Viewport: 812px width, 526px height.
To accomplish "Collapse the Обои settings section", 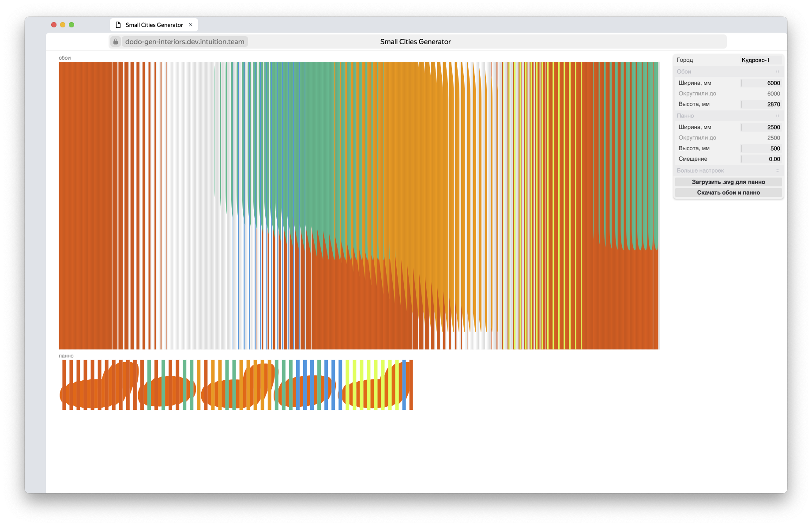I will [728, 72].
